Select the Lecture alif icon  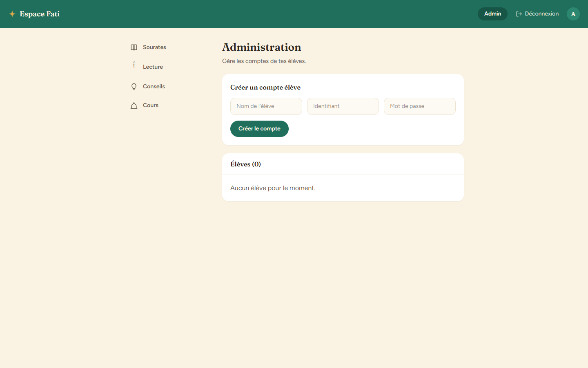pos(134,65)
